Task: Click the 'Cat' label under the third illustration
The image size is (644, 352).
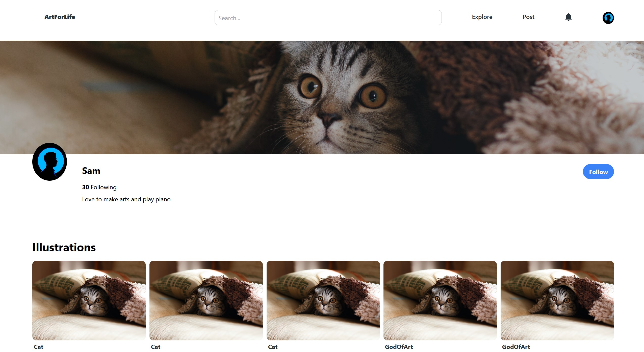Action: [273, 347]
